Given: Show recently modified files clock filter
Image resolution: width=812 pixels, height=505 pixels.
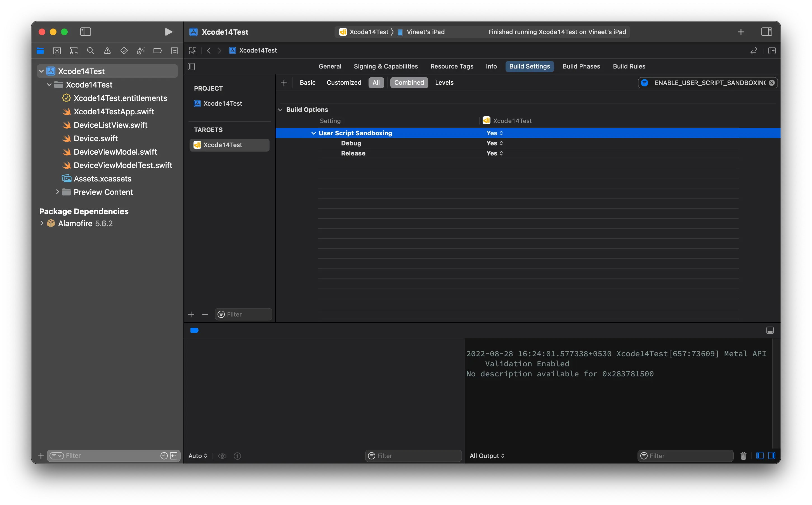Looking at the screenshot, I should [164, 456].
